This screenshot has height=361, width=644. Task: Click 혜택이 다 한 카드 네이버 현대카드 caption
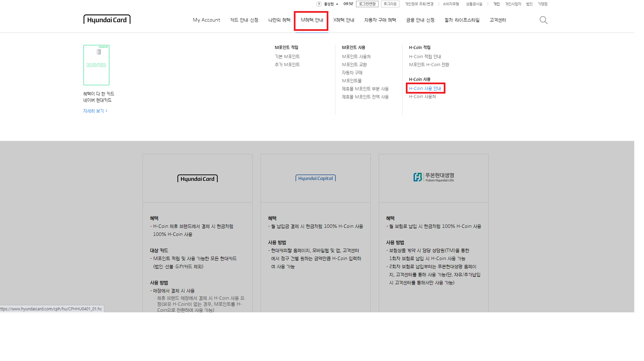tap(99, 97)
